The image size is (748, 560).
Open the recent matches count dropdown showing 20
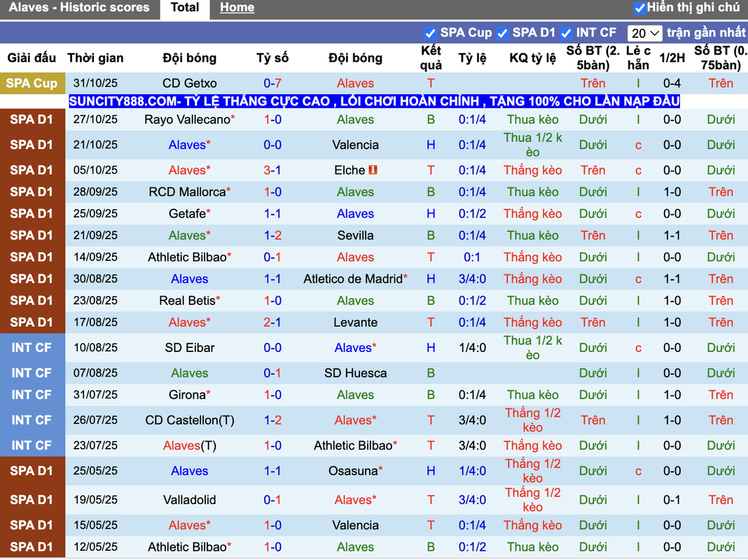(644, 33)
